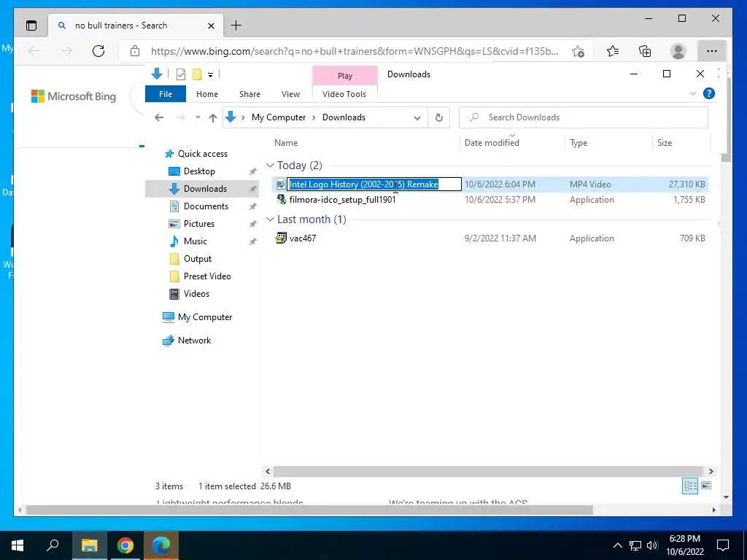Expand the address bar history dropdown
This screenshot has height=560, width=747.
[417, 117]
